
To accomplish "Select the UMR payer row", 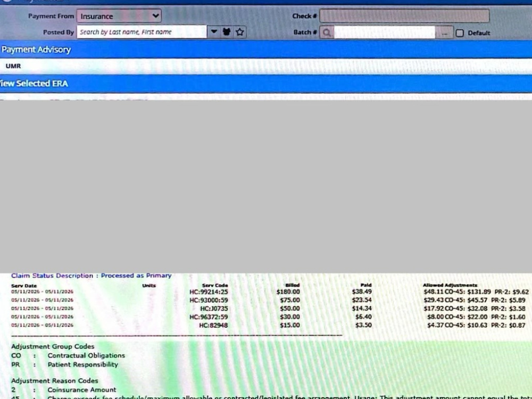I will [266, 66].
